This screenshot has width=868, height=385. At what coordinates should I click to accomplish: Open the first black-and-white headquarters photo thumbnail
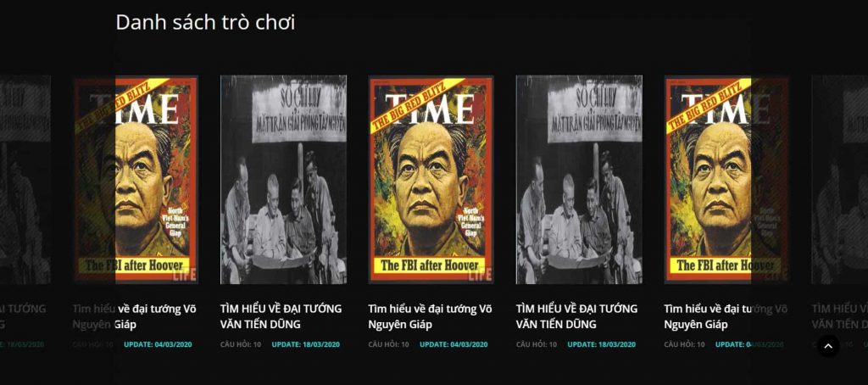coord(283,180)
